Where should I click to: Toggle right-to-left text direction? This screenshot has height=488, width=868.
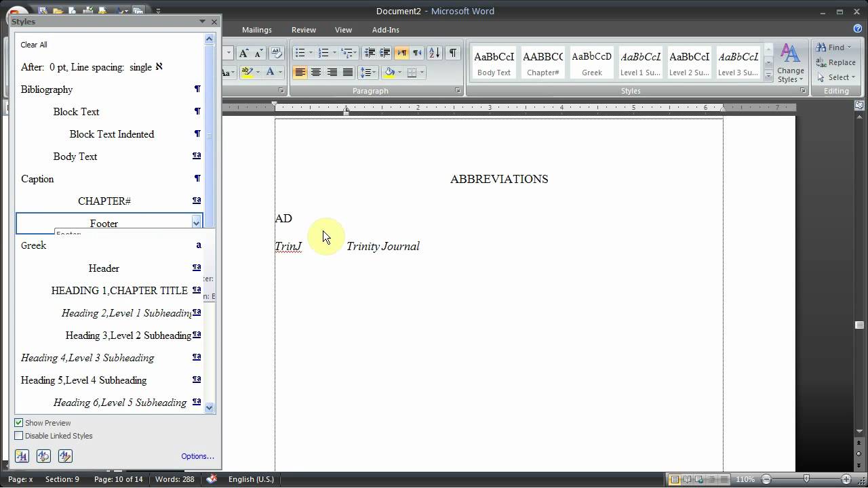417,53
